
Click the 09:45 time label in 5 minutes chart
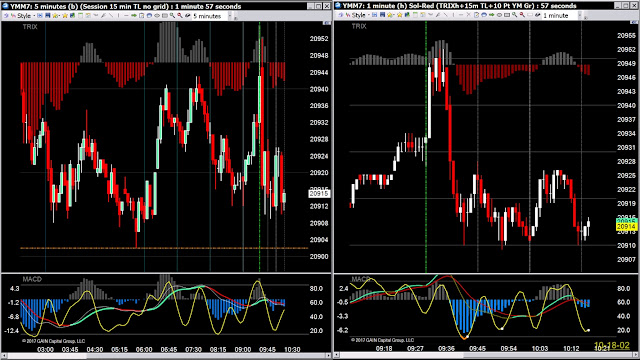tap(267, 350)
